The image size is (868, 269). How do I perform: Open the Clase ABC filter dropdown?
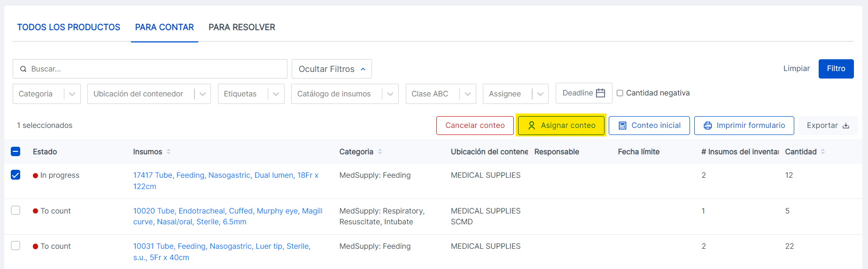click(467, 94)
